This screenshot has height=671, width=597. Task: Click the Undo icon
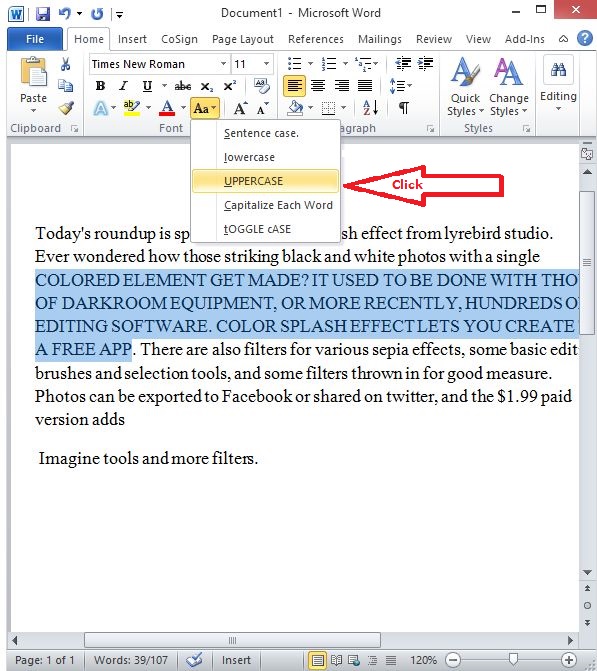pos(64,14)
